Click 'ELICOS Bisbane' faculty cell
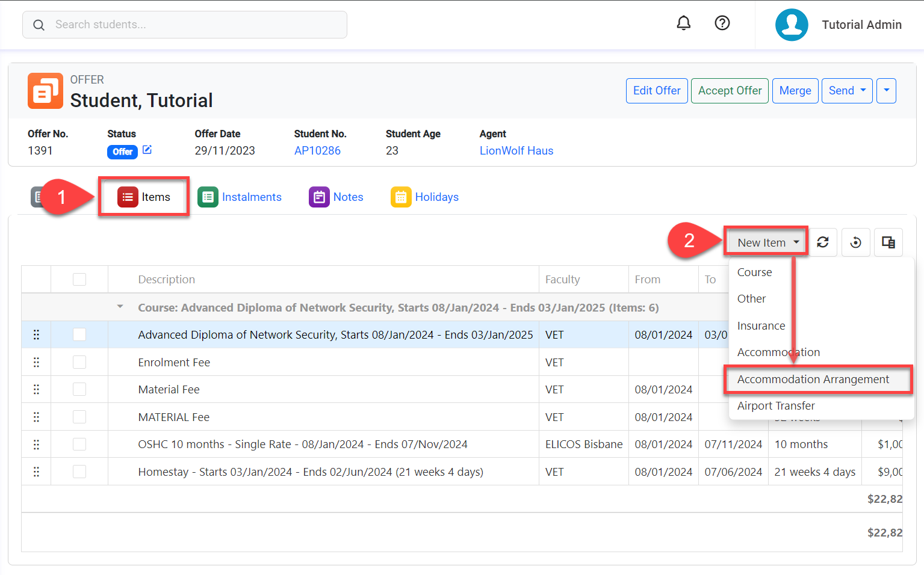The height and width of the screenshot is (575, 924). [x=584, y=444]
